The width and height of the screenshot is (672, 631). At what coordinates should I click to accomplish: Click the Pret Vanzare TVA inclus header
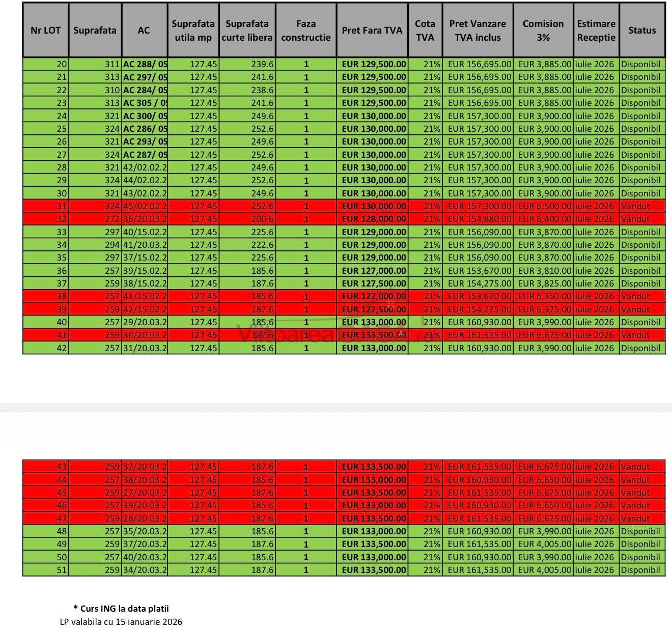point(477,31)
